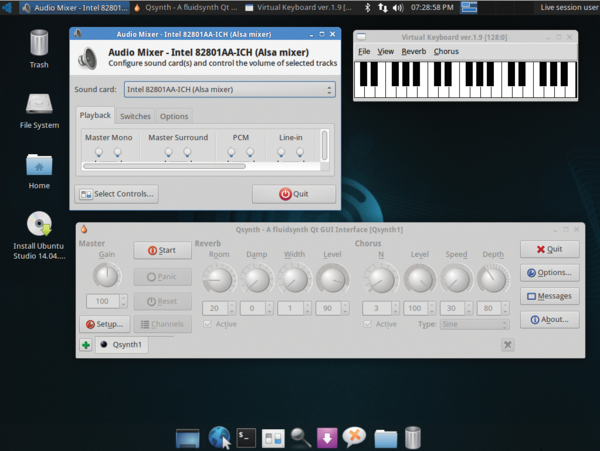The height and width of the screenshot is (451, 600).
Task: Click the Quit button in Qsynth
Action: 549,249
